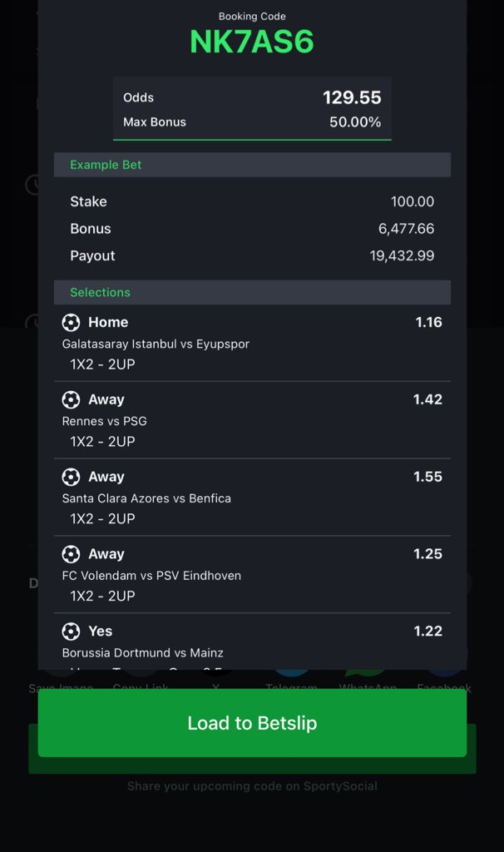
Task: Tap the 1.55 odds for Benfica Away
Action: pyautogui.click(x=427, y=477)
